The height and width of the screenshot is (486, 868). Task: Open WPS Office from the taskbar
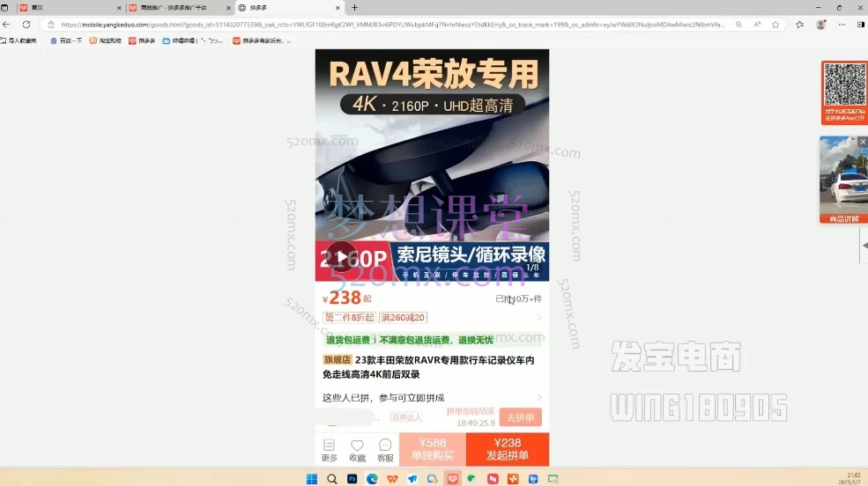tap(392, 479)
